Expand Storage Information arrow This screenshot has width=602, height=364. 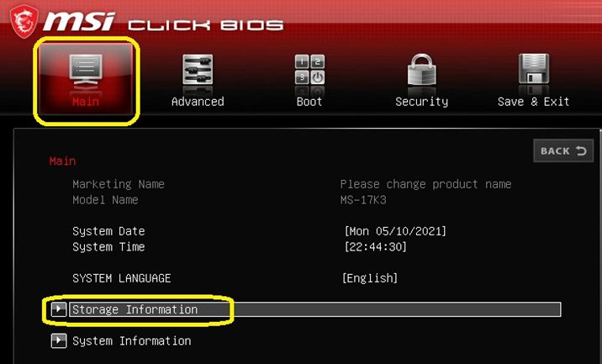58,309
